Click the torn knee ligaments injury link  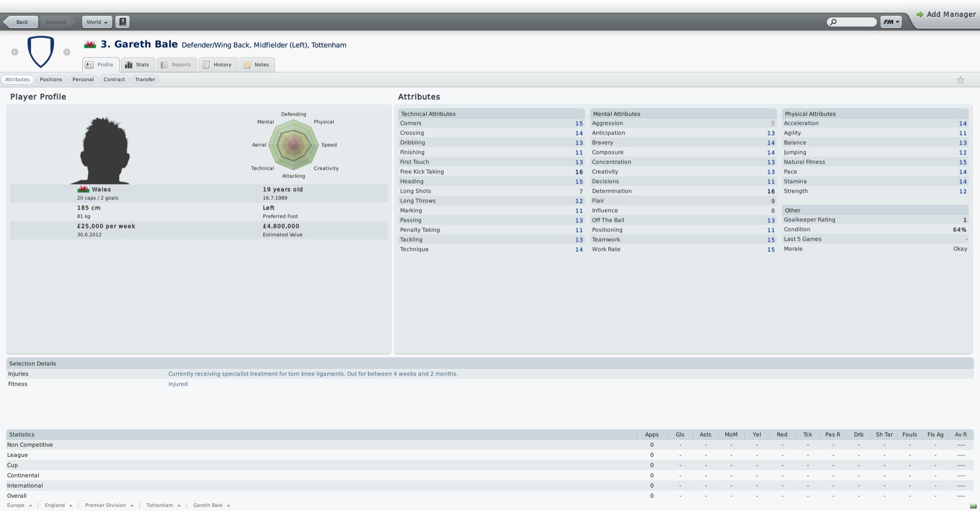(x=312, y=374)
